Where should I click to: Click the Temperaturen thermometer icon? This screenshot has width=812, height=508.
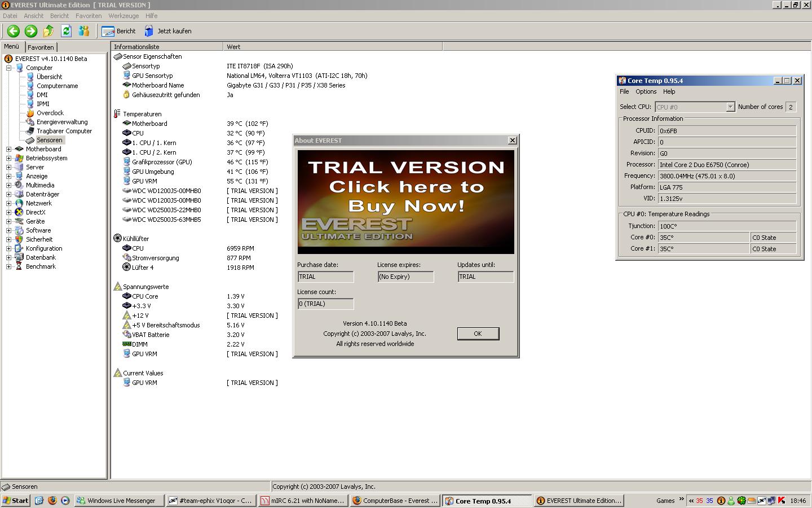117,114
